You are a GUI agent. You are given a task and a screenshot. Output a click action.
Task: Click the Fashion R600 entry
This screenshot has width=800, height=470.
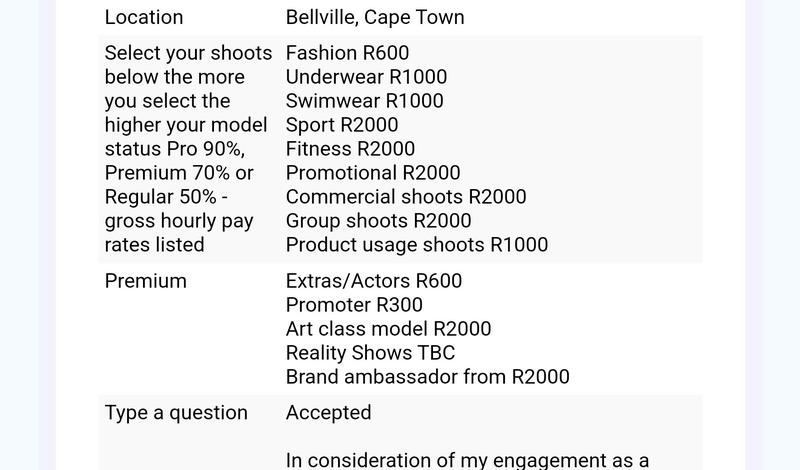(347, 53)
